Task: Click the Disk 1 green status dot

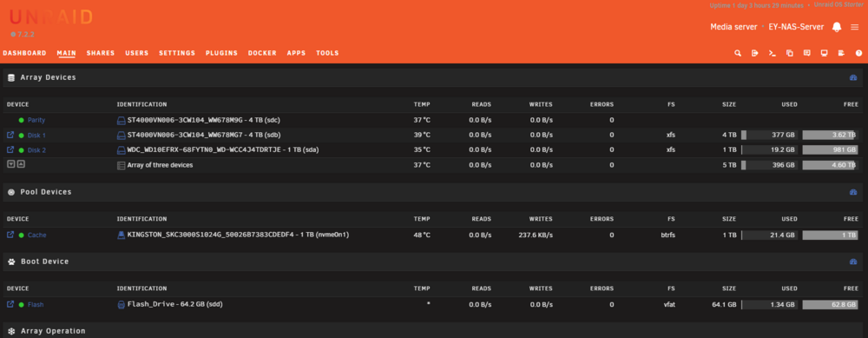Action: coord(21,136)
